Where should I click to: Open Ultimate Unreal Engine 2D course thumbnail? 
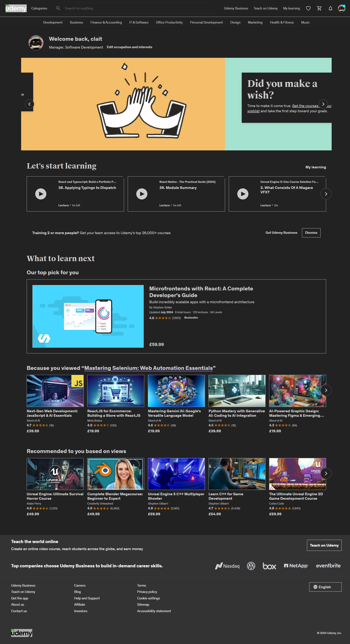[298, 474]
